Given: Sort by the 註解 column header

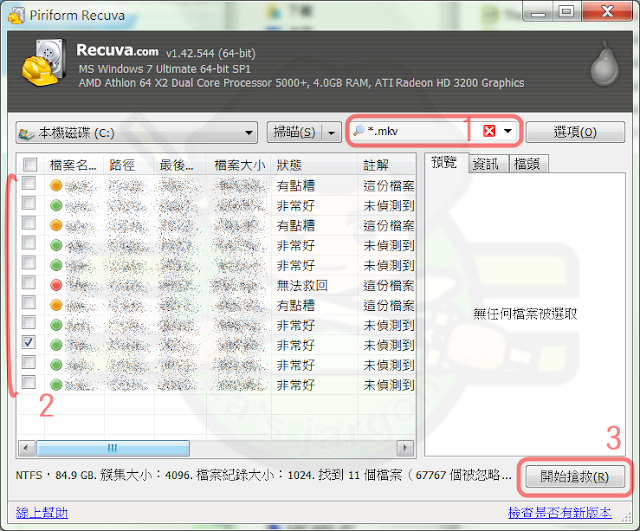Looking at the screenshot, I should point(387,165).
